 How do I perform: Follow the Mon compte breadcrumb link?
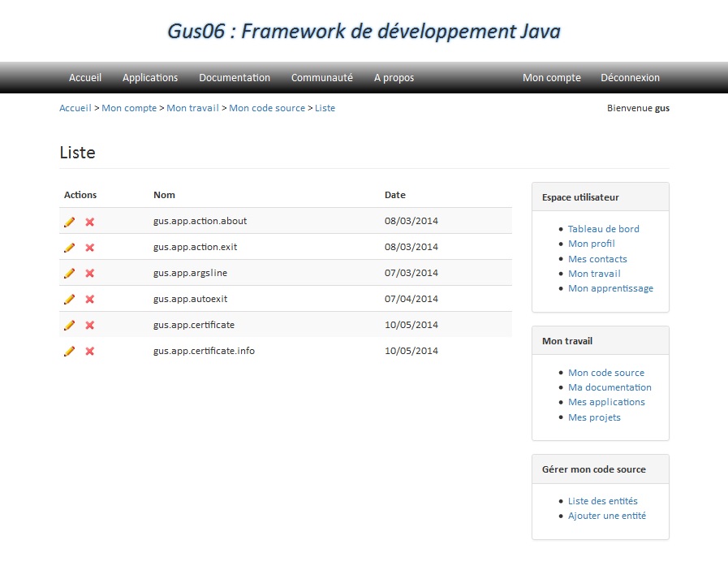click(129, 108)
